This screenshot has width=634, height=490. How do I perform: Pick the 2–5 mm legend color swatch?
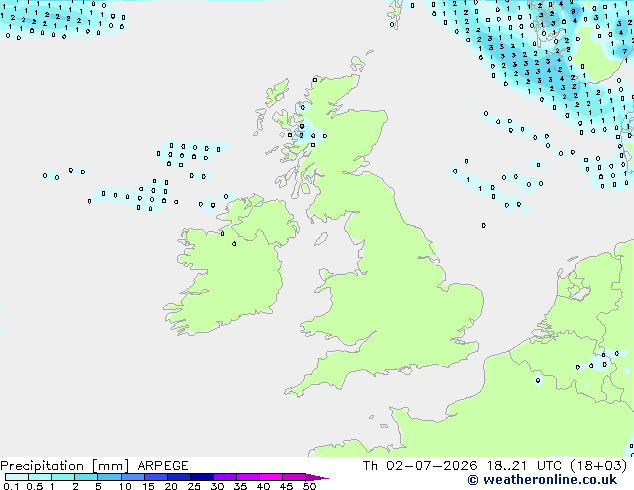click(86, 477)
